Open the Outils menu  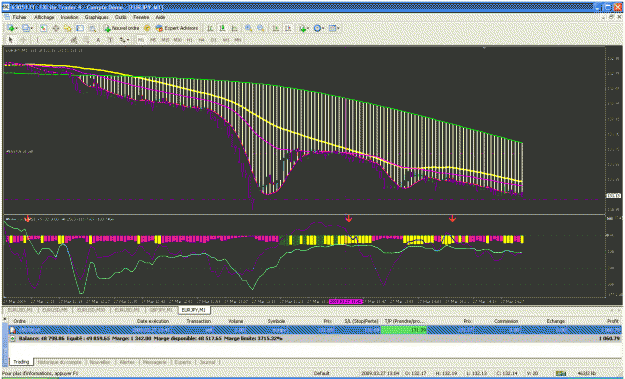tap(120, 17)
